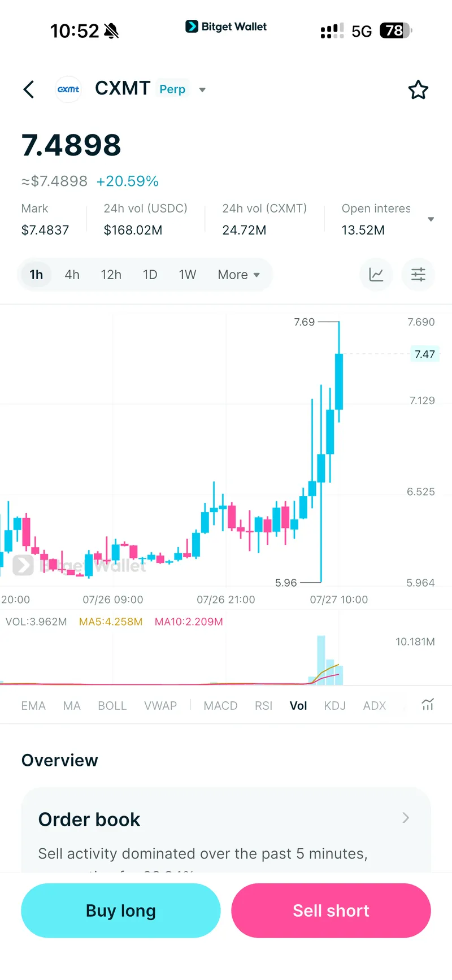Tap the muted bell status icon

point(112,31)
